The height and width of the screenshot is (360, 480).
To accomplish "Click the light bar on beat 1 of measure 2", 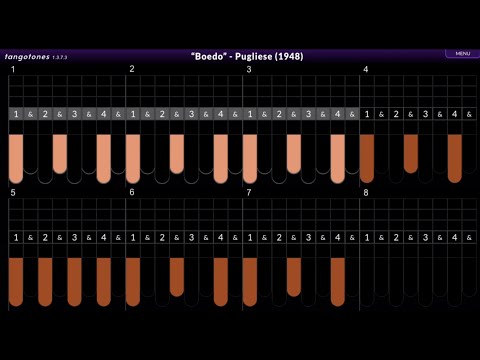I will click(133, 159).
